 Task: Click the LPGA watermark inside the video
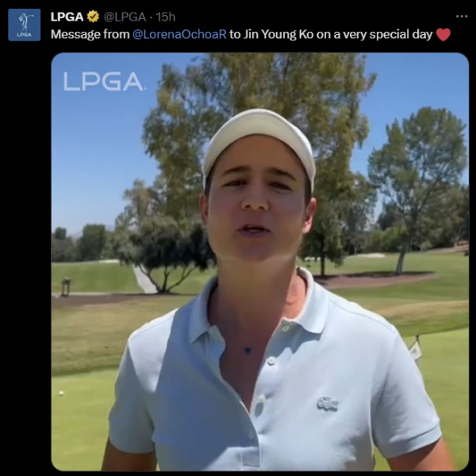click(103, 82)
